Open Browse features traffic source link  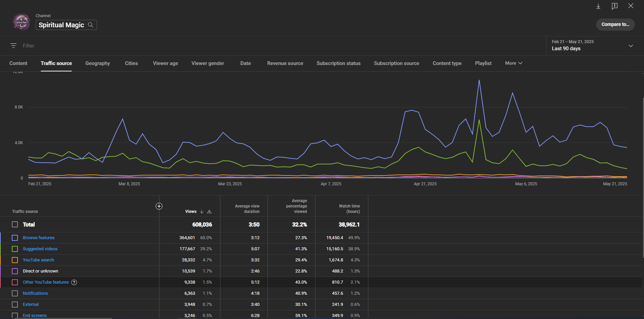pyautogui.click(x=39, y=238)
